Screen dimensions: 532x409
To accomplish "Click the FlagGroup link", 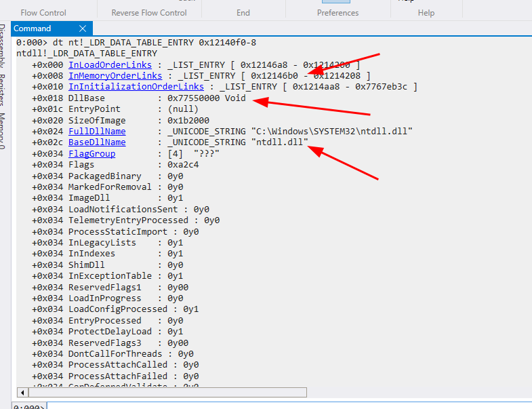I will coord(91,153).
